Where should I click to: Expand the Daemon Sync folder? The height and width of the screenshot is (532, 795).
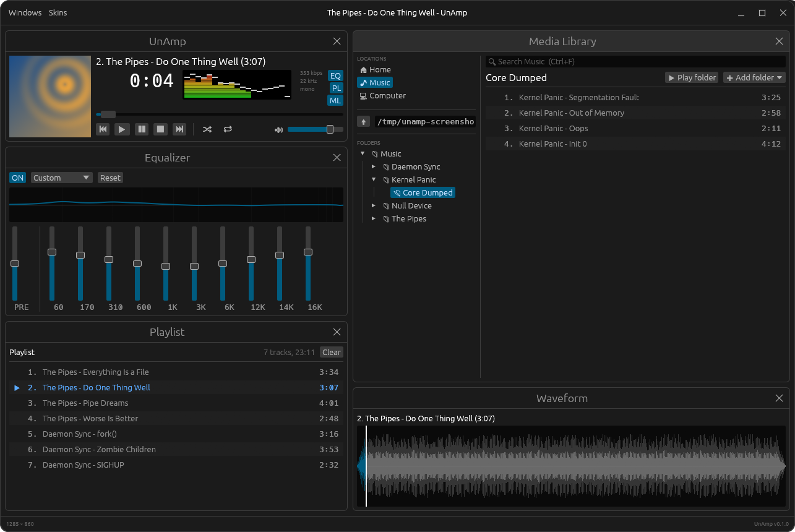(374, 166)
